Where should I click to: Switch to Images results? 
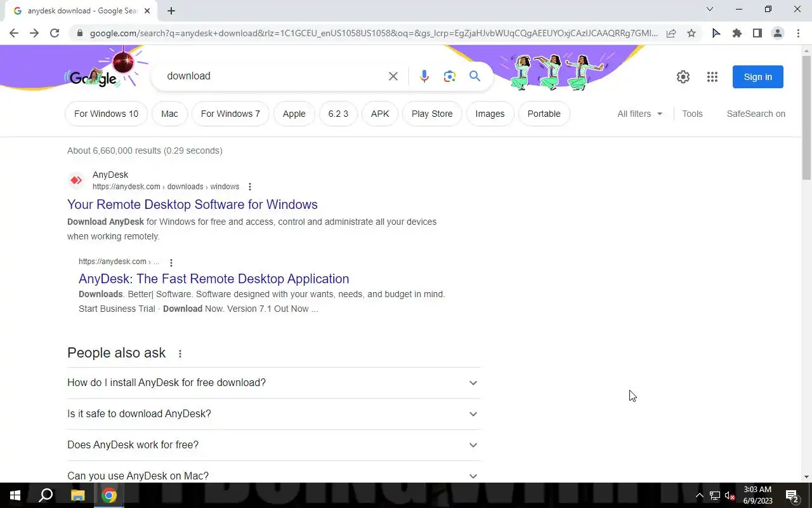[490, 114]
